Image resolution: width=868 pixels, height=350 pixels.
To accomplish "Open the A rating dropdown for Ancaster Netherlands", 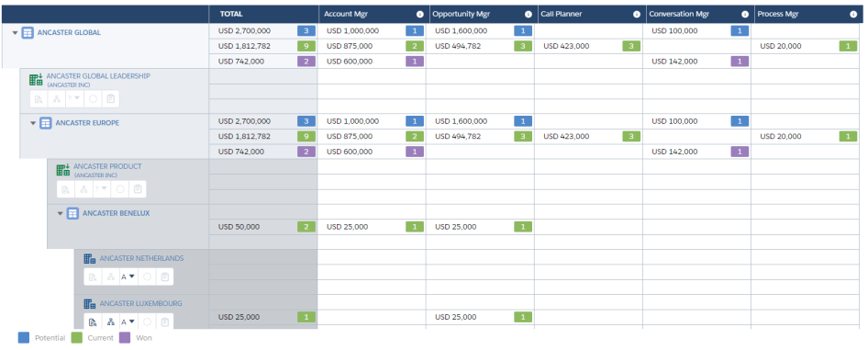I will (x=128, y=277).
